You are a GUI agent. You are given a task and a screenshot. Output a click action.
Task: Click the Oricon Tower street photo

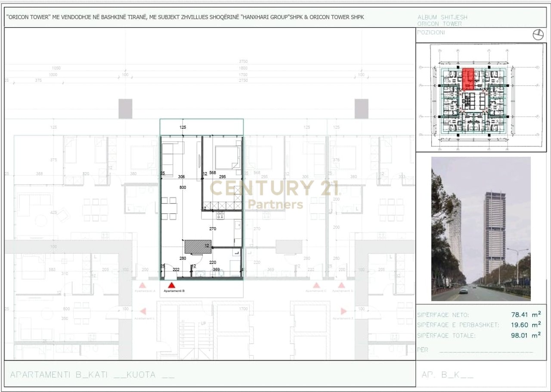tap(481, 228)
